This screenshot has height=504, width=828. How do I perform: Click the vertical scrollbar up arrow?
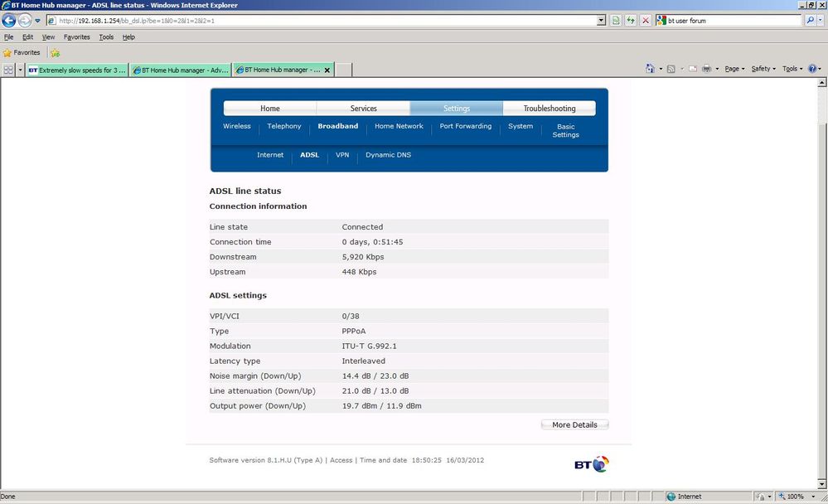(822, 83)
